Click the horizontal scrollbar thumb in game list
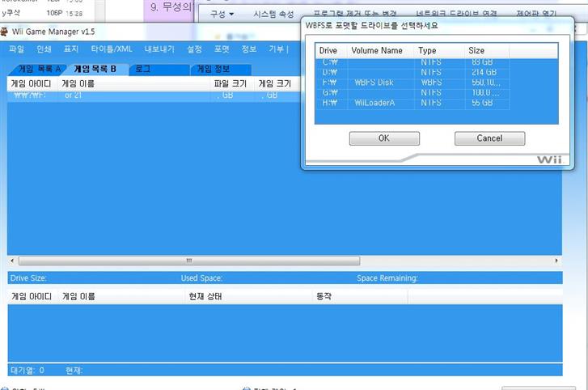 pos(188,261)
